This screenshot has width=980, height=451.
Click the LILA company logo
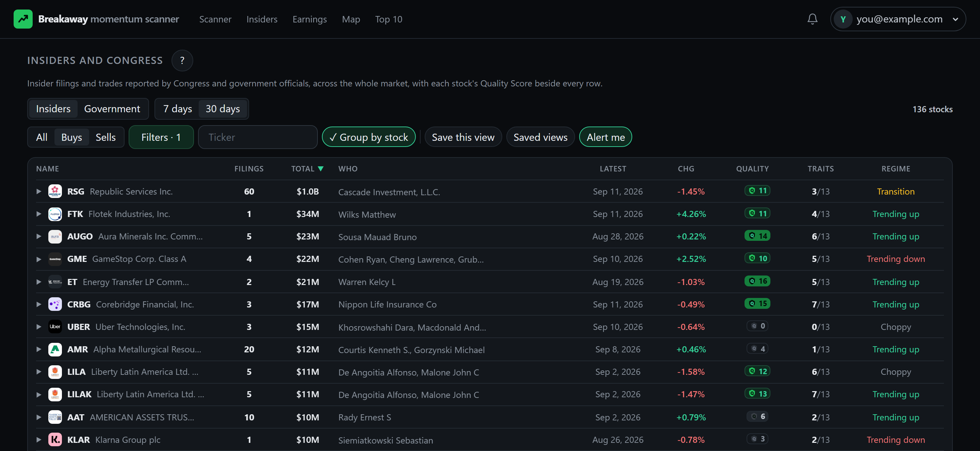point(55,371)
